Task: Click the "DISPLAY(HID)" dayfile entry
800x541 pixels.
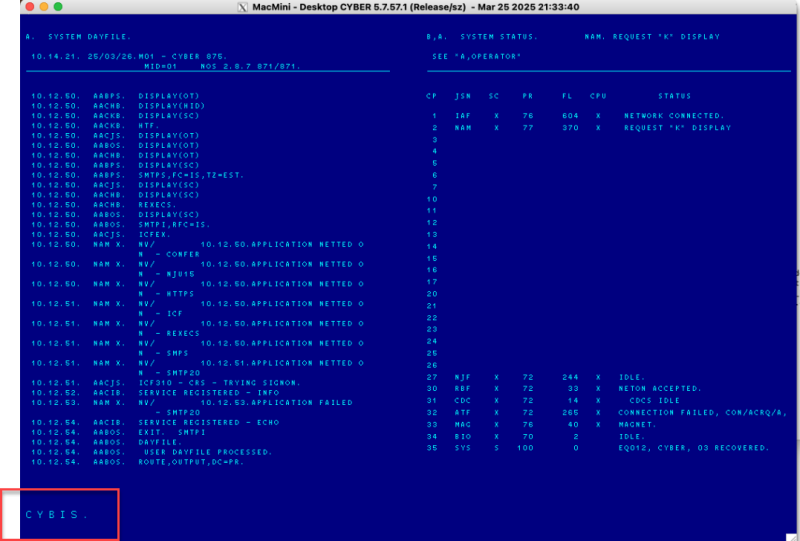Action: pyautogui.click(x=171, y=106)
